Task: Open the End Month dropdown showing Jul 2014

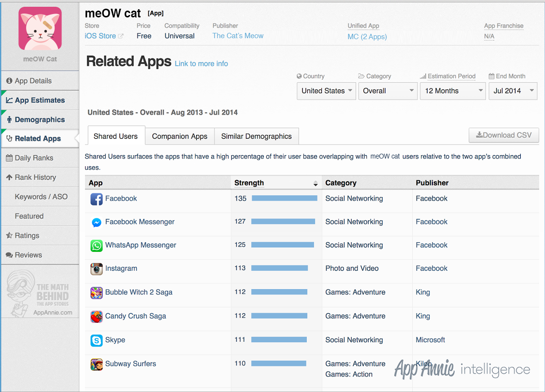Action: [x=513, y=91]
